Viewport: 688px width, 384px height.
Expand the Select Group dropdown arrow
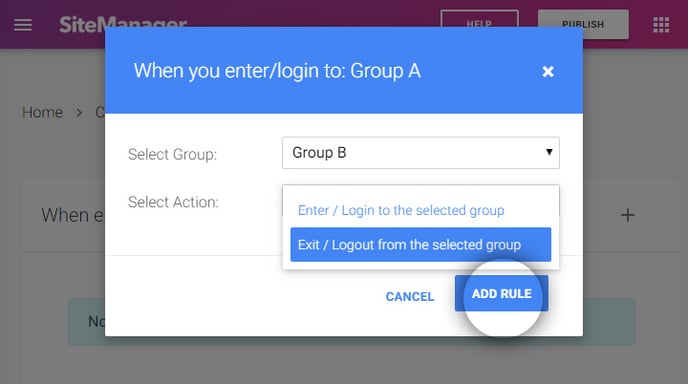549,152
